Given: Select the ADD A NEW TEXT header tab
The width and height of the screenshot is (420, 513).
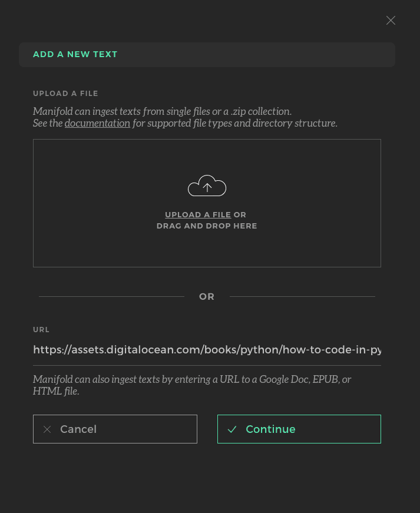Looking at the screenshot, I should point(75,54).
